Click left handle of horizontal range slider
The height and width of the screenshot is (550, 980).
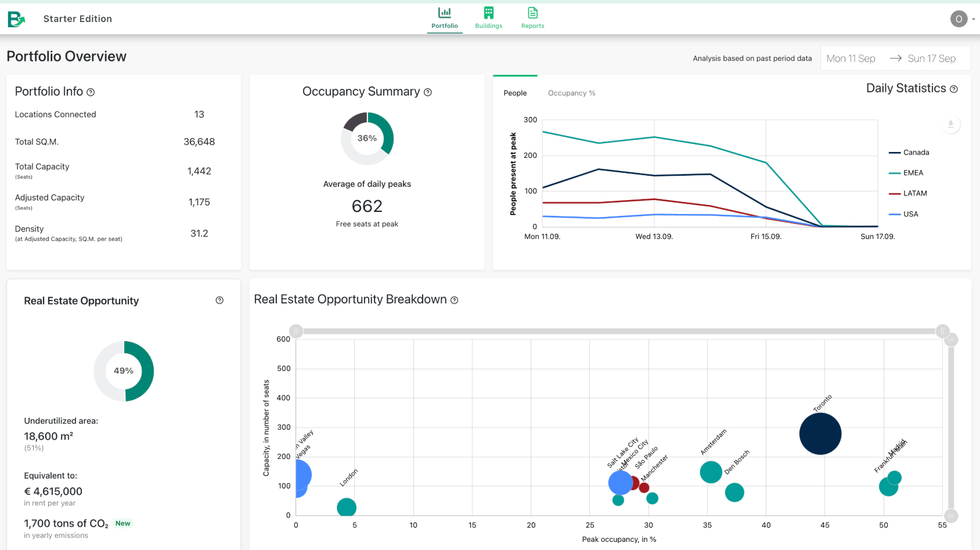pyautogui.click(x=296, y=331)
